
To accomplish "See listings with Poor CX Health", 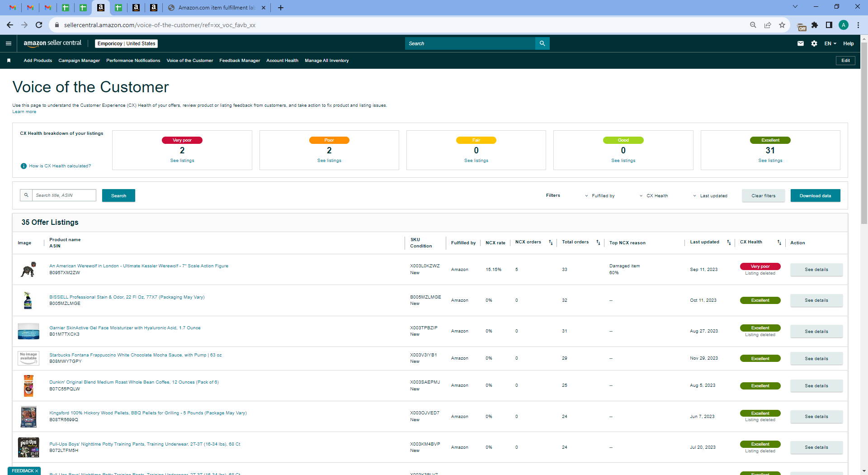I will 329,161.
